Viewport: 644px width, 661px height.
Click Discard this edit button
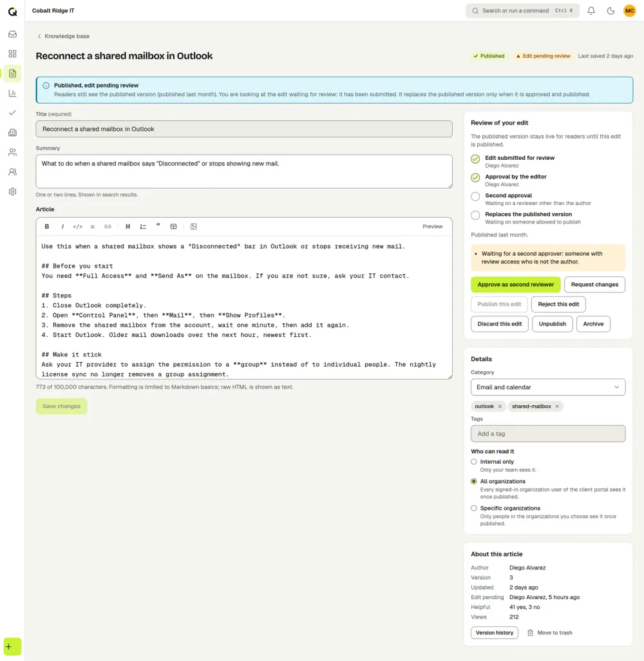[500, 324]
